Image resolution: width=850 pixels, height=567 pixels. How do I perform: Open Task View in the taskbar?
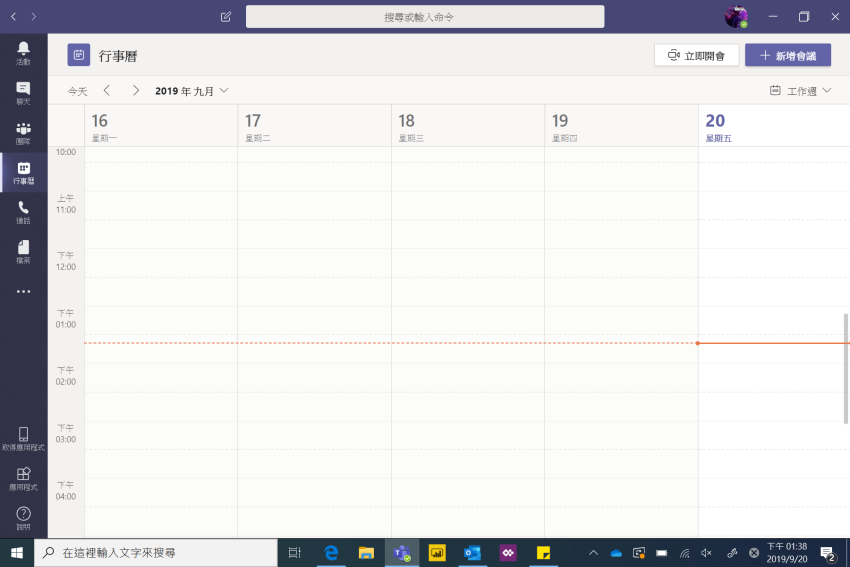pos(295,552)
